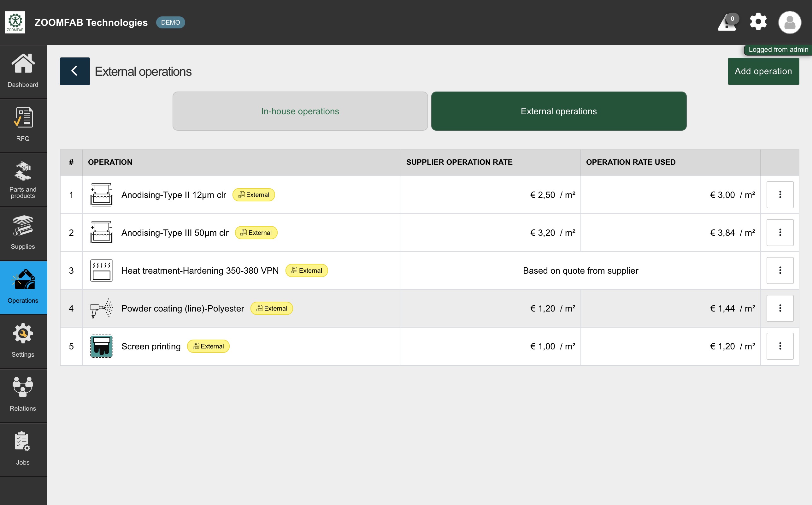Open Parts and products in the sidebar
Screen dimensions: 812x505
click(23, 179)
